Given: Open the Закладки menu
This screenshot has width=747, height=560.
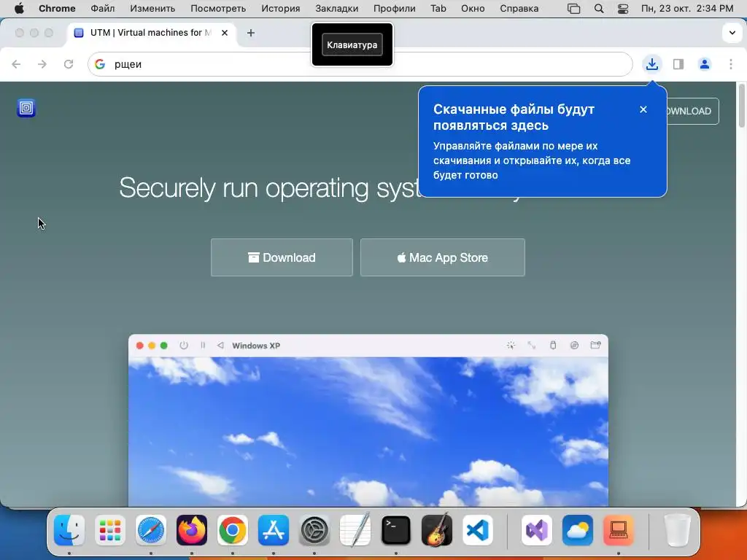Looking at the screenshot, I should click(x=337, y=9).
